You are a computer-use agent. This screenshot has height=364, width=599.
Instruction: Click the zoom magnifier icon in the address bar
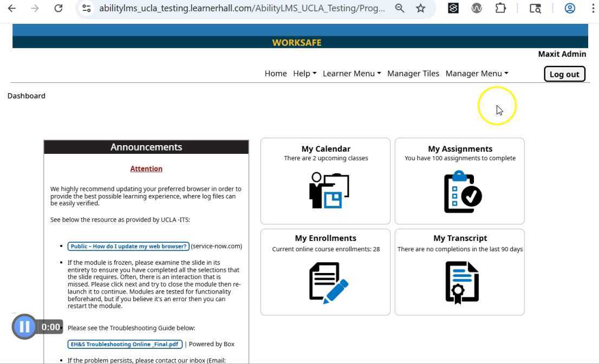(x=400, y=8)
